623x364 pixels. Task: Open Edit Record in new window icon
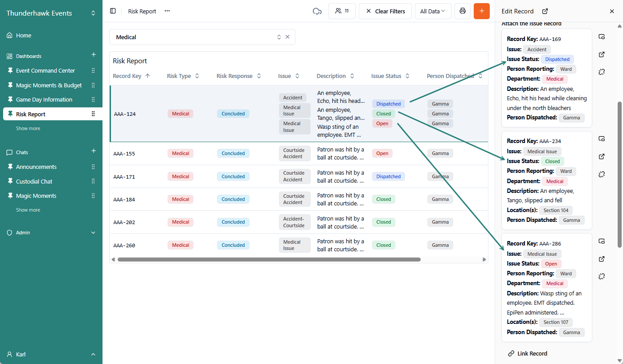click(545, 11)
